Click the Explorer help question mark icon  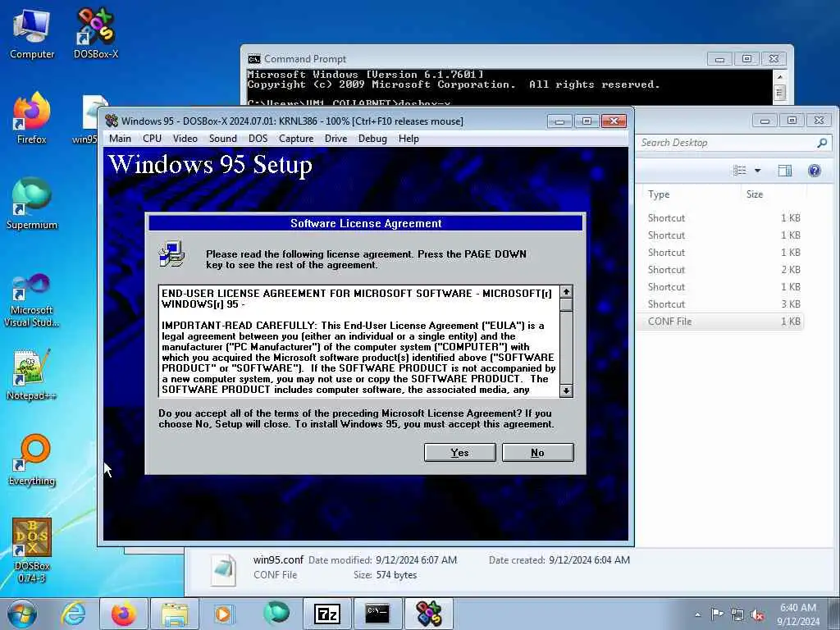point(815,171)
